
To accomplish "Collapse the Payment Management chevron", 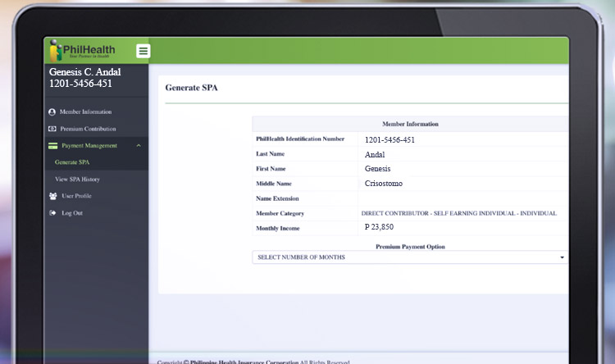I will coord(139,146).
